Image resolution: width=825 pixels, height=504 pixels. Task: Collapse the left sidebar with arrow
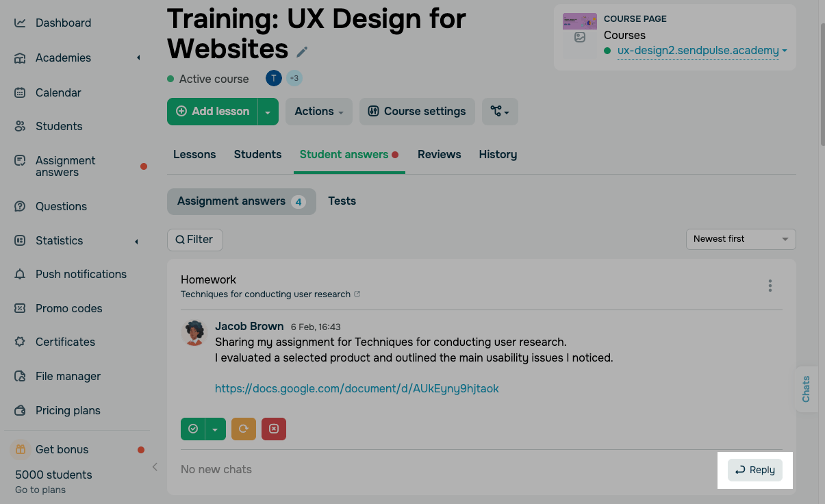[155, 467]
